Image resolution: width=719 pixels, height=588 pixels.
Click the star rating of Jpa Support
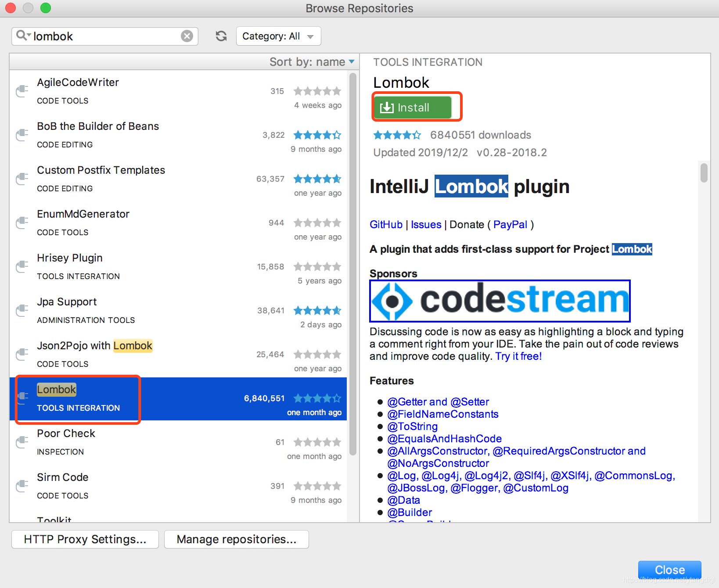click(317, 311)
